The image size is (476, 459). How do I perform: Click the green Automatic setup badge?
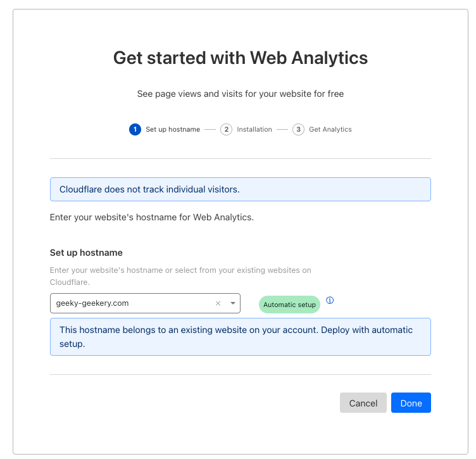(x=289, y=305)
